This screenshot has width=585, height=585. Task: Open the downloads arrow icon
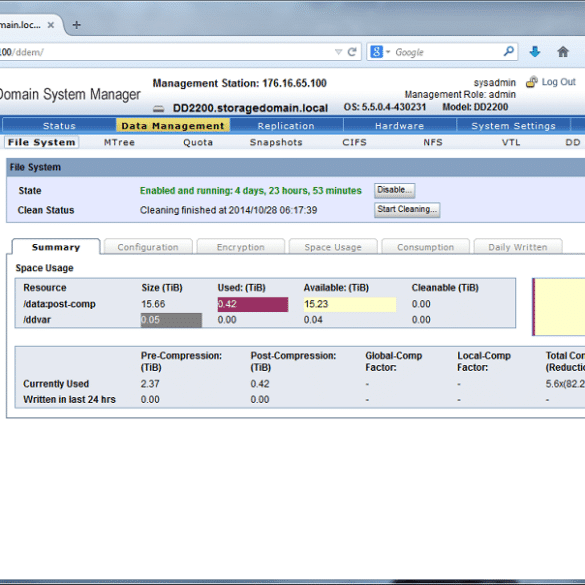535,51
